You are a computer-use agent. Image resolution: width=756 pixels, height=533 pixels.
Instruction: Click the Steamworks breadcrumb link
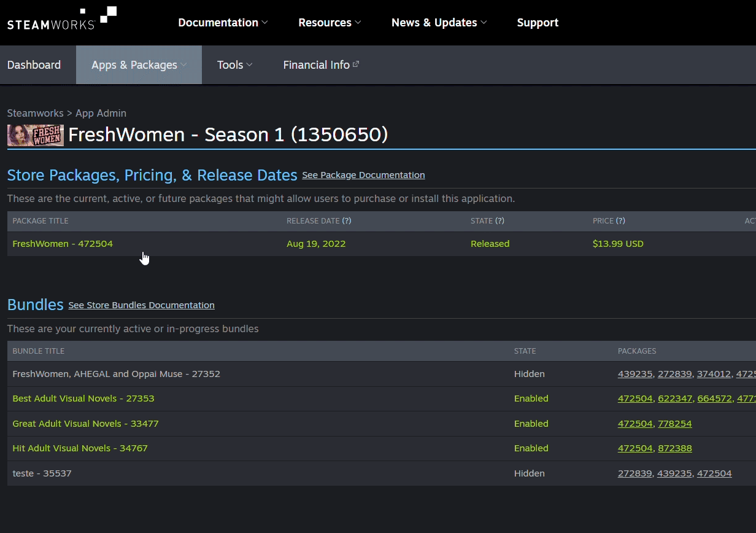pos(35,113)
